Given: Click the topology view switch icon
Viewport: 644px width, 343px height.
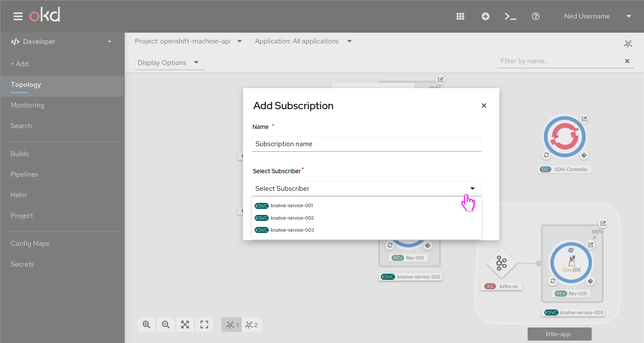Looking at the screenshot, I should tap(628, 44).
